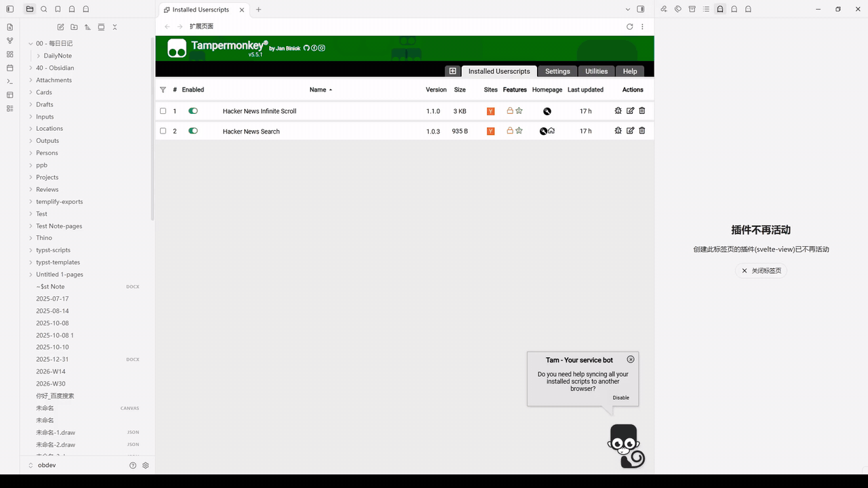868x488 pixels.
Task: Create a new folder in file explorer
Action: click(74, 27)
